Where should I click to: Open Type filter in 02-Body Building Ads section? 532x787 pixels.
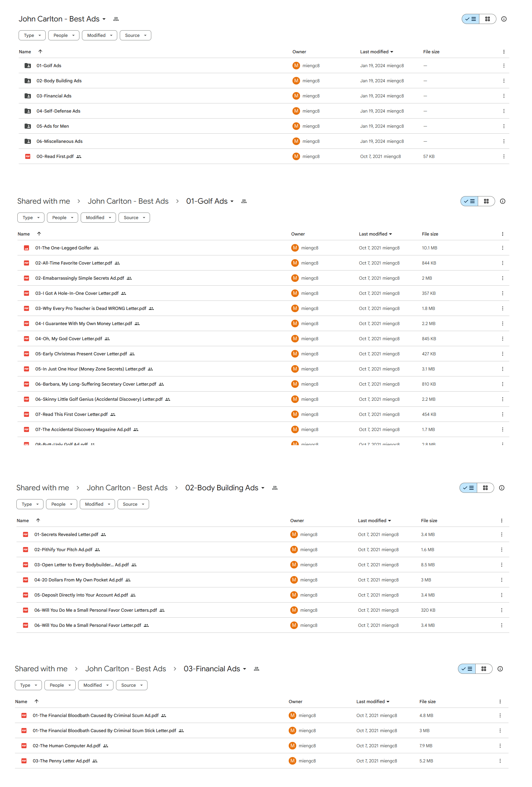[x=30, y=504]
